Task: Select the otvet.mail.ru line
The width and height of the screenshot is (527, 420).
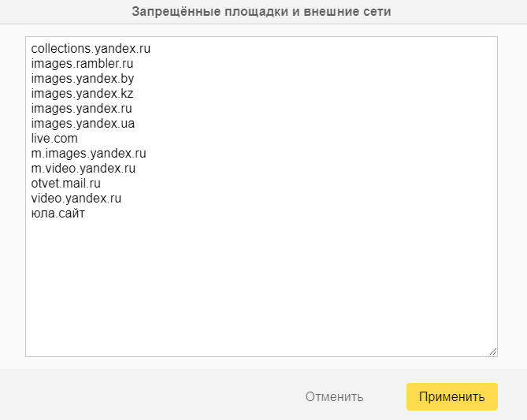Action: click(66, 184)
